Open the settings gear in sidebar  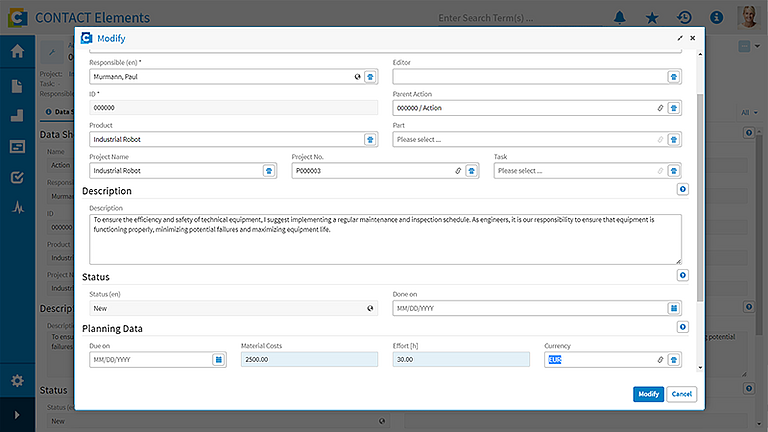click(x=17, y=381)
